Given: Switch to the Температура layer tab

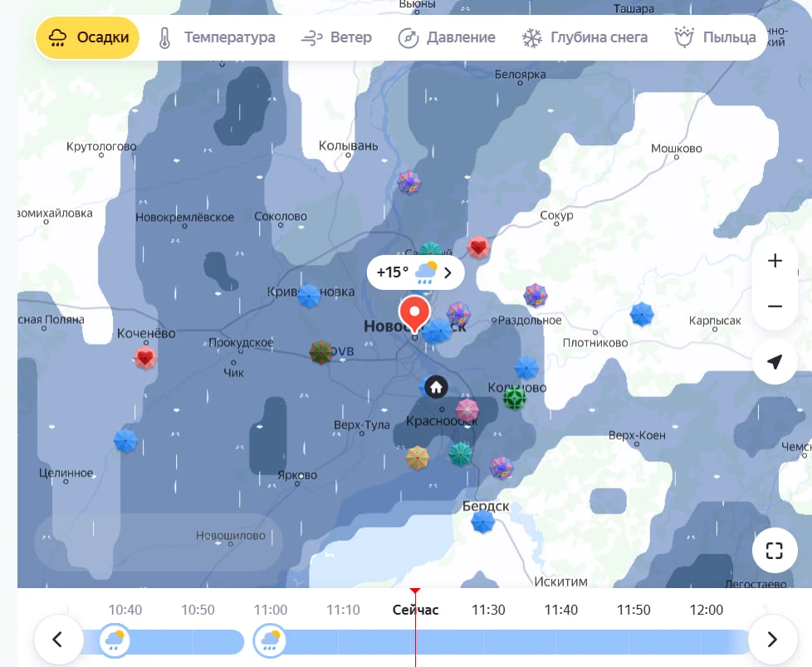Looking at the screenshot, I should click(x=217, y=37).
